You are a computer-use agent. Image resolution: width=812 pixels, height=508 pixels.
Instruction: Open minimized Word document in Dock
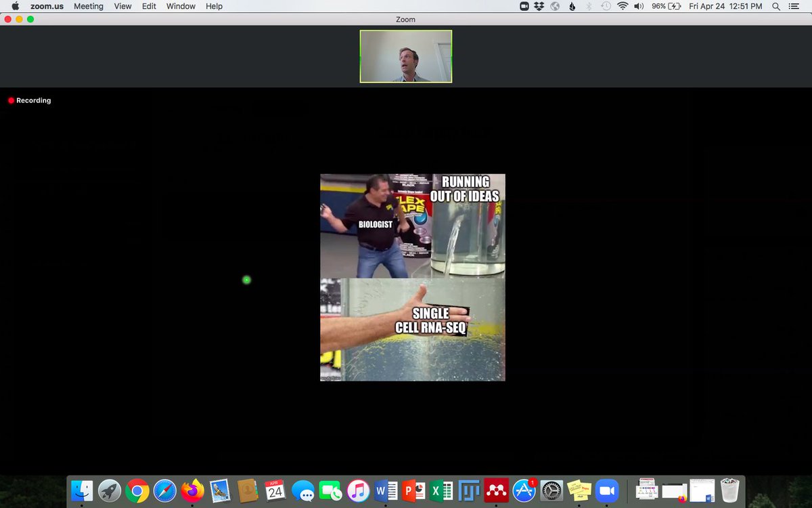click(702, 490)
